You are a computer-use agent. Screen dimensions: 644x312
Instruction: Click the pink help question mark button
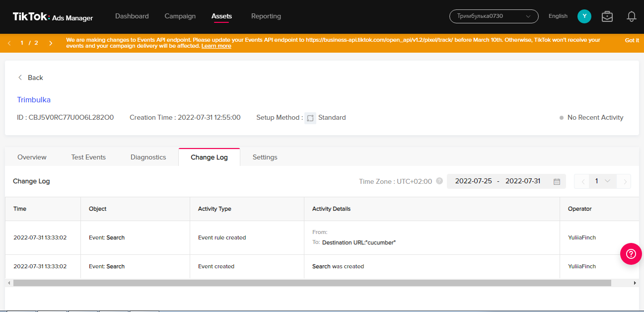pos(631,254)
